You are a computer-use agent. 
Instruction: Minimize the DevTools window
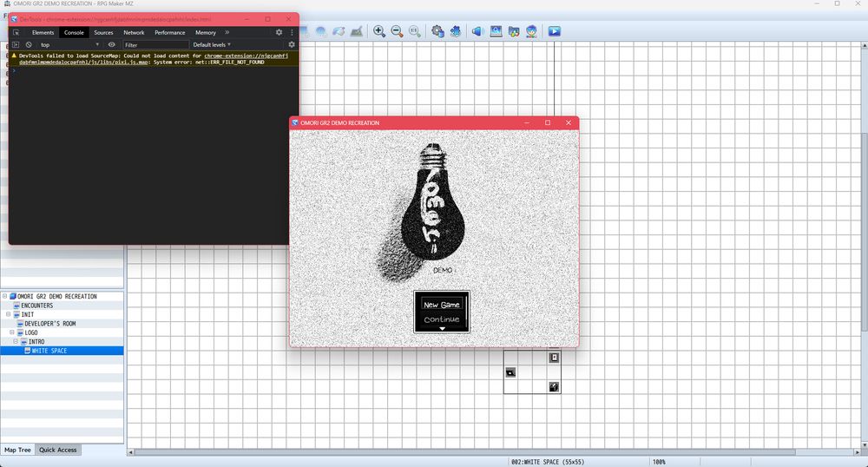pos(247,19)
